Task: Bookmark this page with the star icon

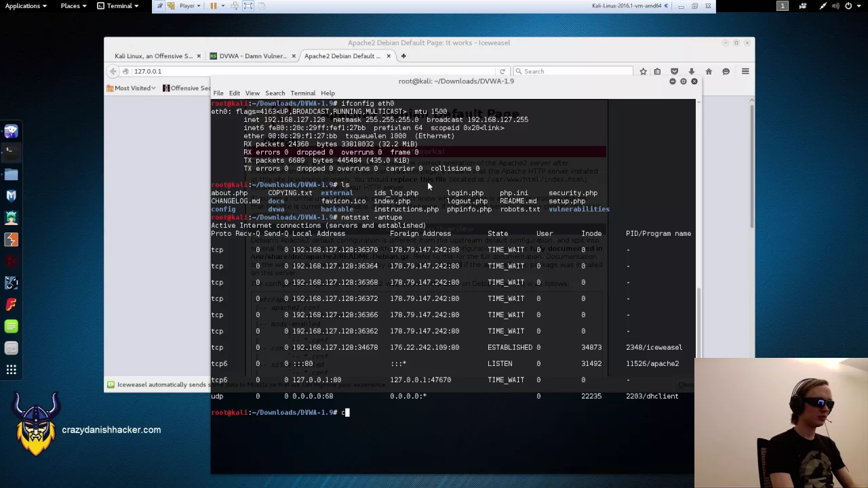Action: pyautogui.click(x=643, y=71)
